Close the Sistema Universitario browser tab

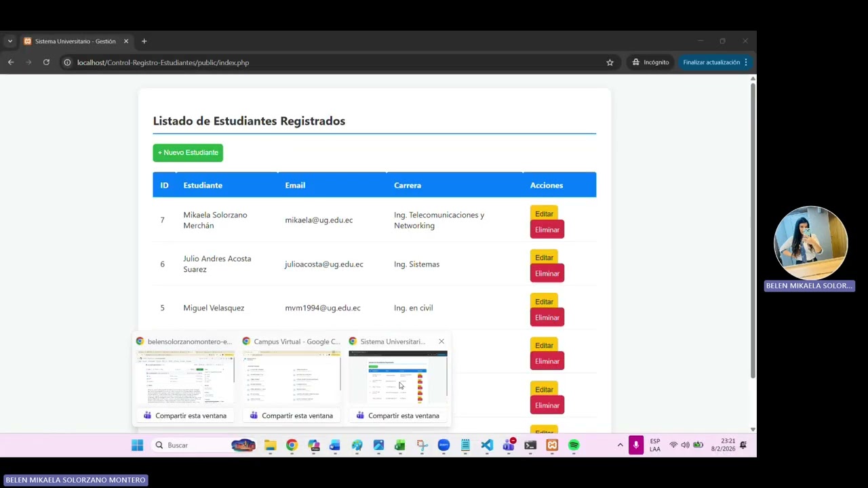[125, 41]
